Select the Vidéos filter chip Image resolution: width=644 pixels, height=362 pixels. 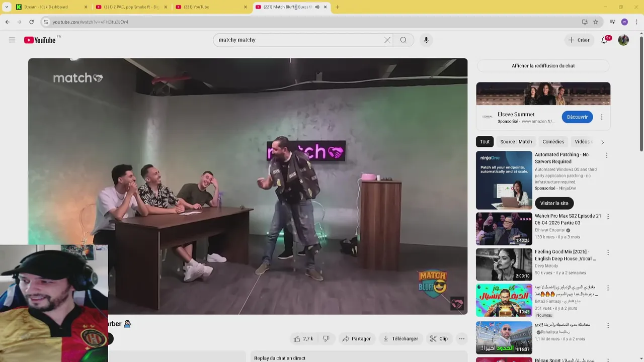pyautogui.click(x=582, y=142)
